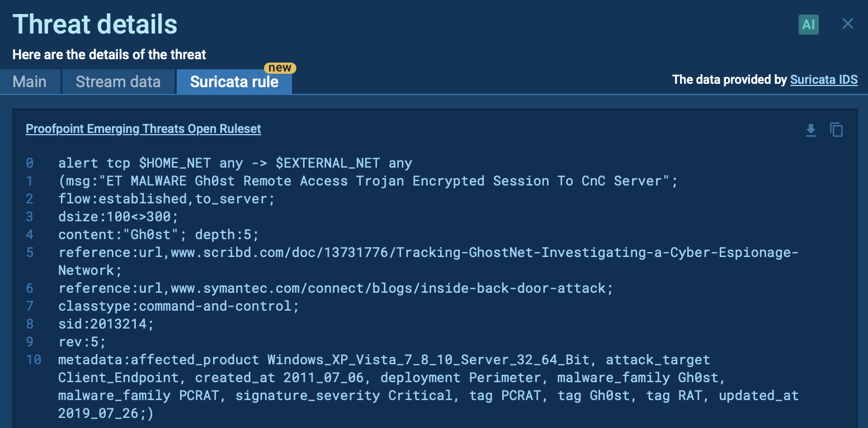Click the scribd.com reference URL text
The width and height of the screenshot is (868, 428).
[428, 253]
